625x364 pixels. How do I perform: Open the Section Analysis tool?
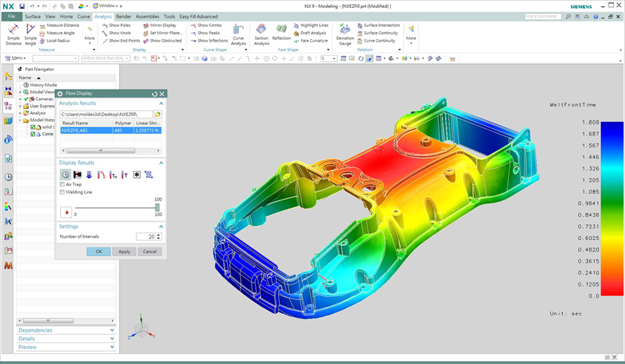pos(261,34)
